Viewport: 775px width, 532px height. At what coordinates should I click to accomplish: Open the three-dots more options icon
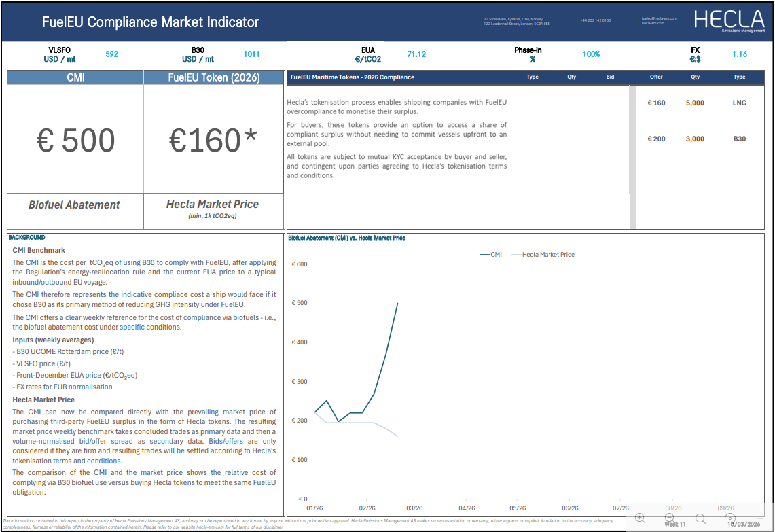(x=759, y=518)
